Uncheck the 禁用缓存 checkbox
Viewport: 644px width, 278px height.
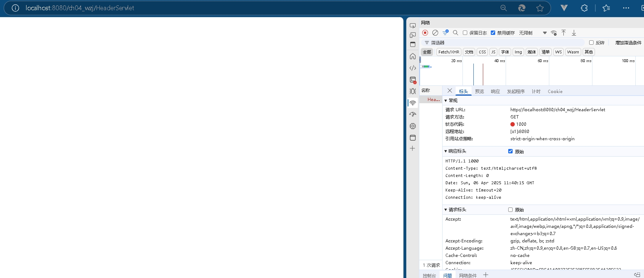493,33
